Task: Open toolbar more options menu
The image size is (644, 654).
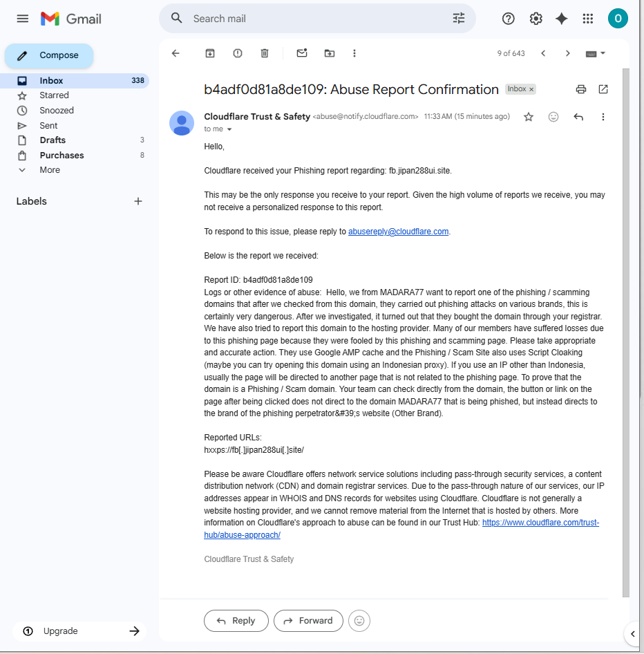Action: click(354, 53)
